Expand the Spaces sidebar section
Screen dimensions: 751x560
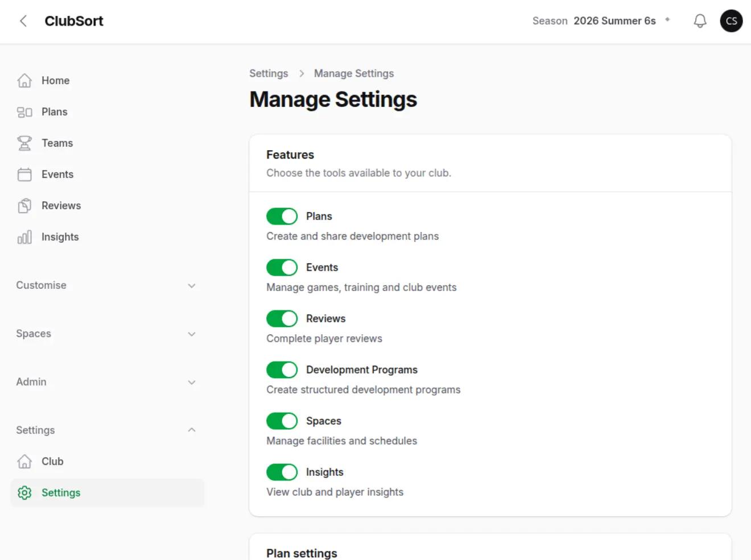(107, 334)
